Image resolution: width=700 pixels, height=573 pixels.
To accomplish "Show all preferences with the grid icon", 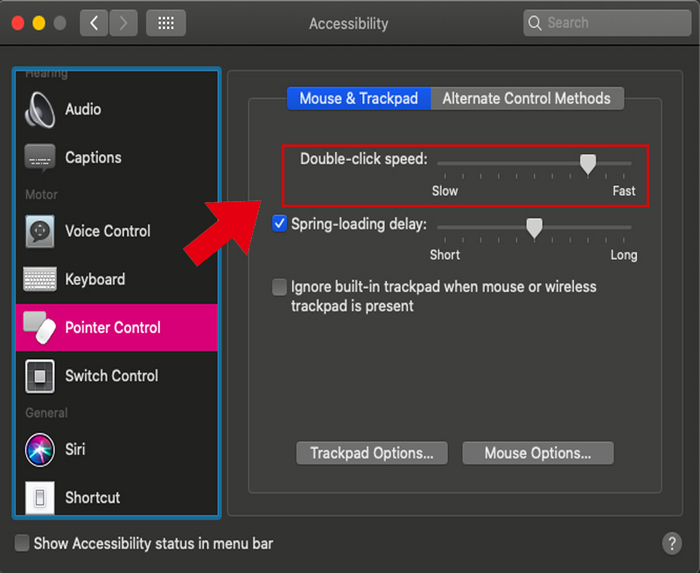I will click(x=166, y=23).
